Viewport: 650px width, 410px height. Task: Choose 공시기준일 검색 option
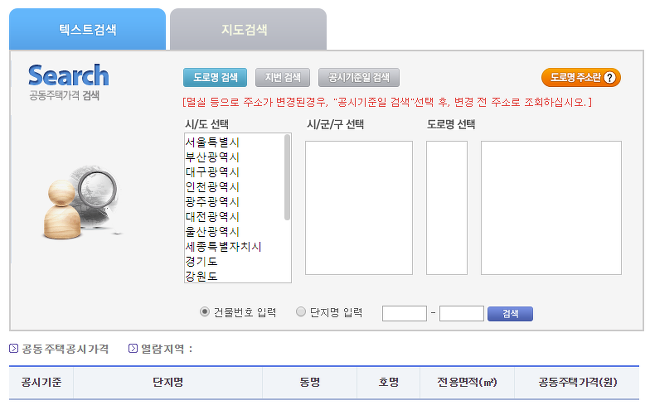point(359,78)
